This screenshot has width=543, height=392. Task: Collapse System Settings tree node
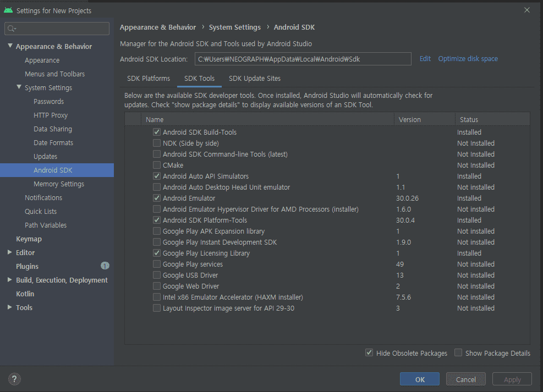[19, 87]
